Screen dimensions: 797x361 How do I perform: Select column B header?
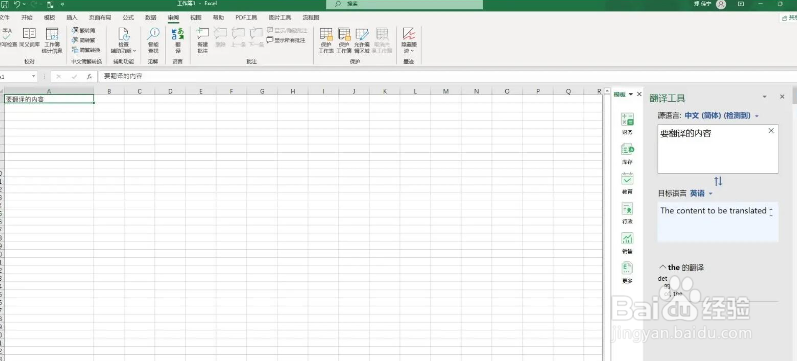pyautogui.click(x=109, y=92)
